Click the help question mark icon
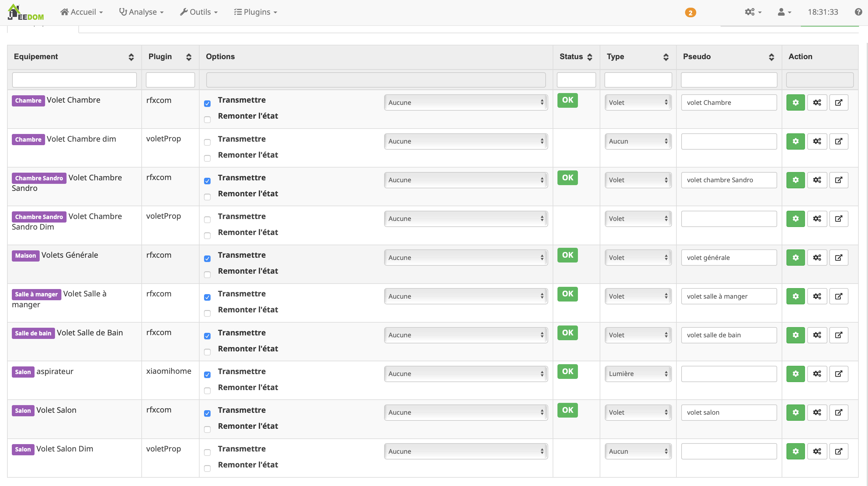 pyautogui.click(x=858, y=12)
